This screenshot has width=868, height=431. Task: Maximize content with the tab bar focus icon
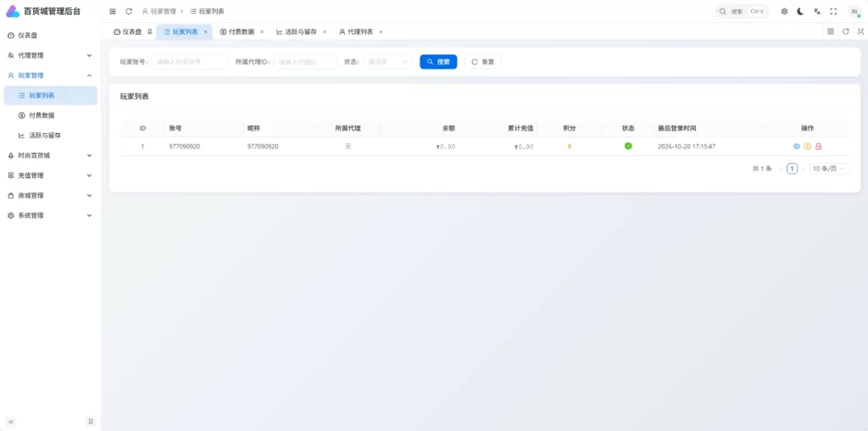(860, 31)
